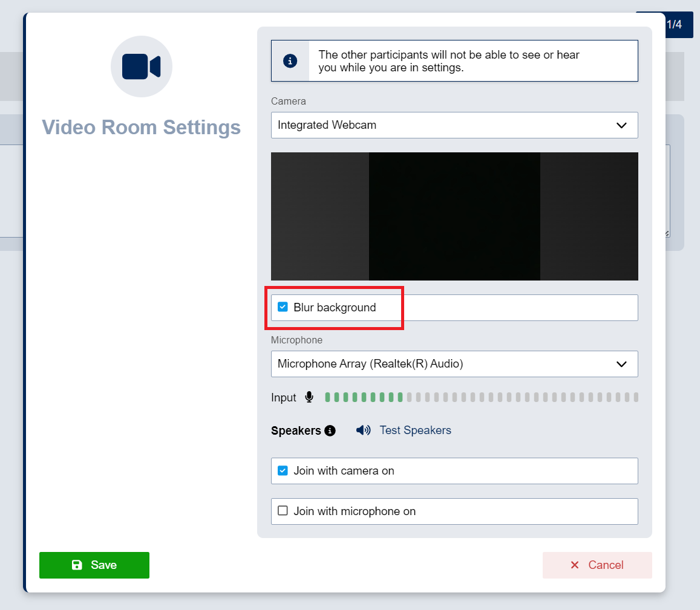Click the floppy disk icon on Save button
Screen dimensions: 700x610
point(77,565)
